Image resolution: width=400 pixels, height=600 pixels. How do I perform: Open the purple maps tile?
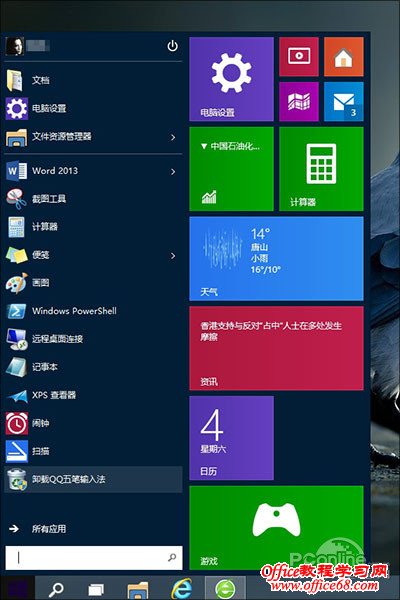[x=299, y=102]
